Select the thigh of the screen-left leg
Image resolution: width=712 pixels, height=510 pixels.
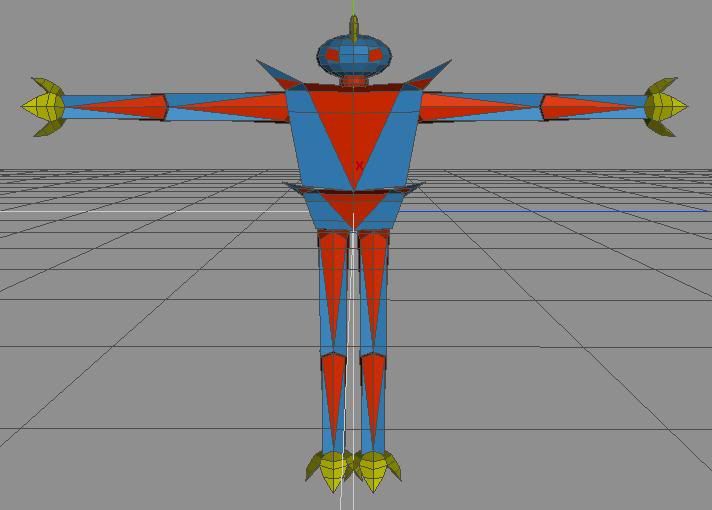click(333, 293)
